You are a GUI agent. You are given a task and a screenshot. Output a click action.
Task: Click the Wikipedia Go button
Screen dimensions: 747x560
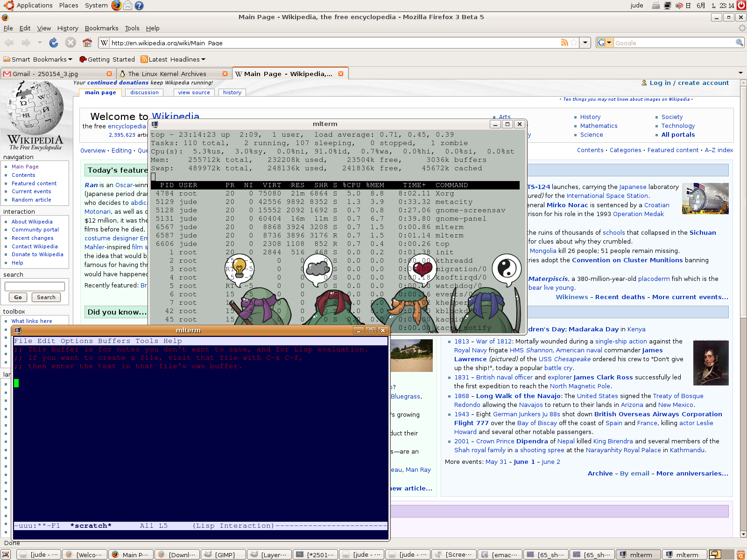click(x=18, y=297)
